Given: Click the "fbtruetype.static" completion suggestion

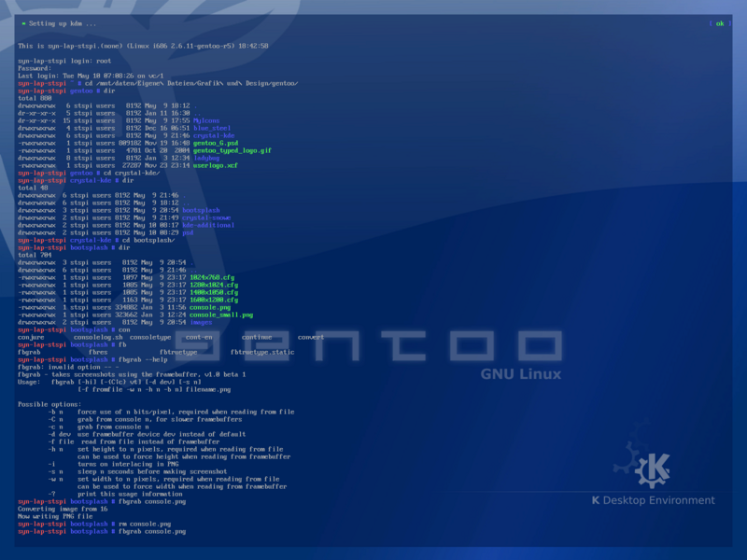Looking at the screenshot, I should 262,352.
